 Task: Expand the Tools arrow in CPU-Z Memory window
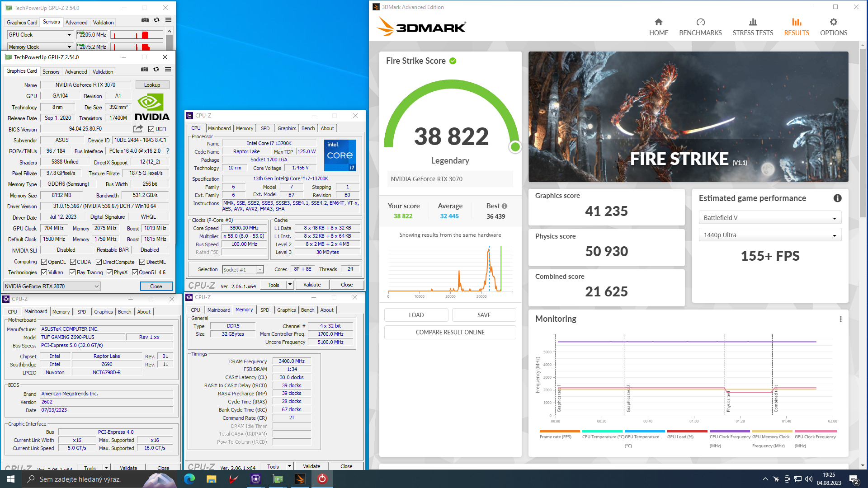[x=289, y=466]
